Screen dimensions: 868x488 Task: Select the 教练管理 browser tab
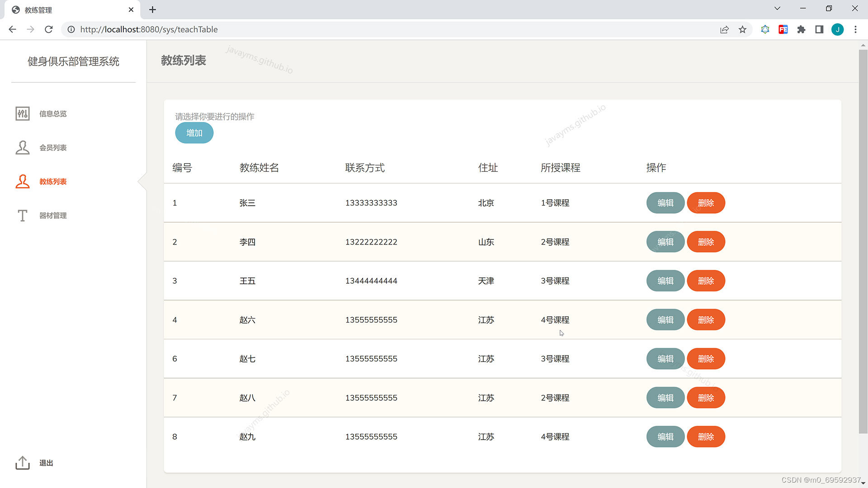point(72,10)
